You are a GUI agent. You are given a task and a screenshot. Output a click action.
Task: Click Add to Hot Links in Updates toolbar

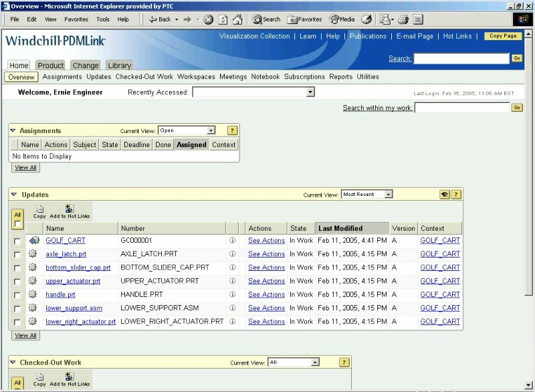coord(70,212)
